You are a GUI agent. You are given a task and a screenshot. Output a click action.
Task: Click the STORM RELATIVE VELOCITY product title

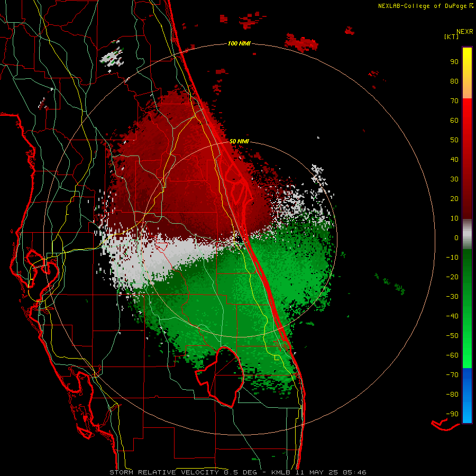coord(164,472)
